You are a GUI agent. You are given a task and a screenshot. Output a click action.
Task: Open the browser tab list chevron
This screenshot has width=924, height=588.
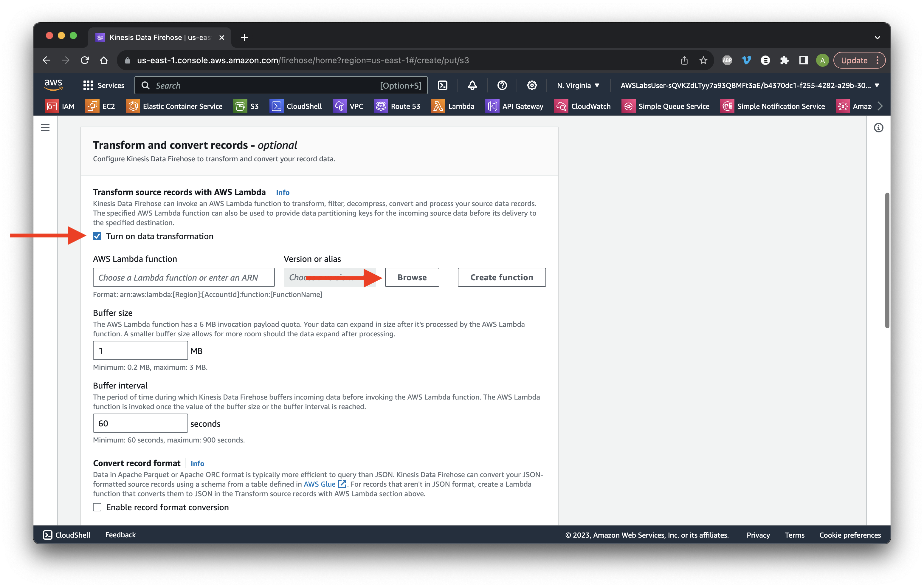[x=877, y=38]
